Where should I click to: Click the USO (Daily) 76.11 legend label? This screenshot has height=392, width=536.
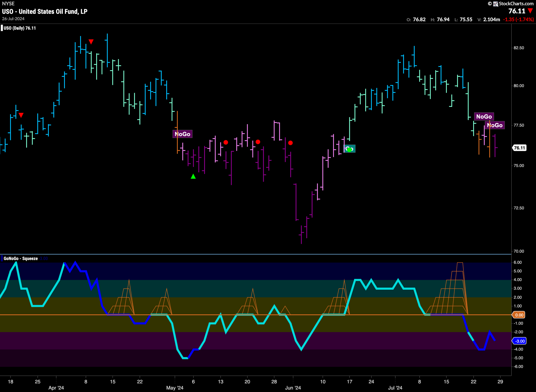click(20, 28)
